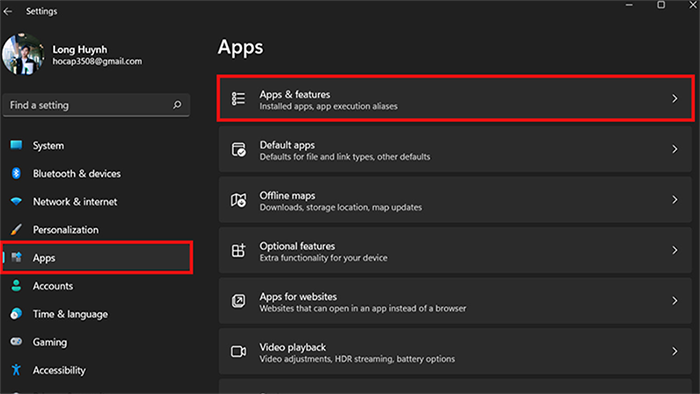Open Accounts settings

click(x=53, y=286)
